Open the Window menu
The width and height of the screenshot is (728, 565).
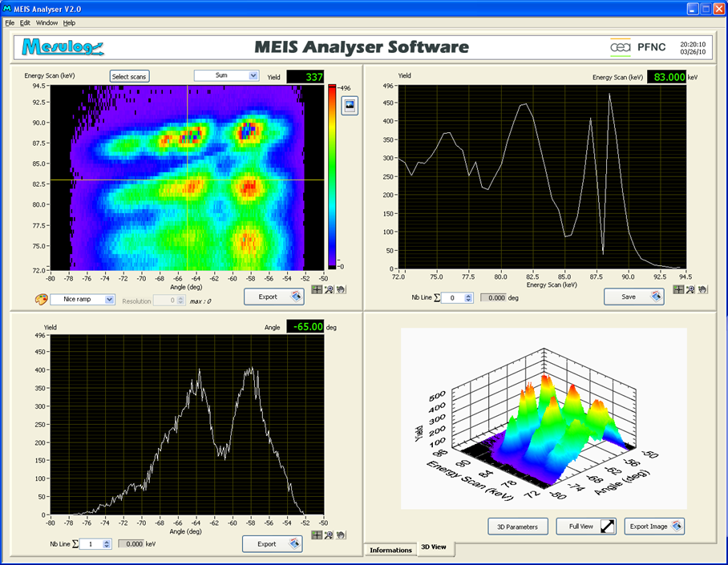point(47,22)
